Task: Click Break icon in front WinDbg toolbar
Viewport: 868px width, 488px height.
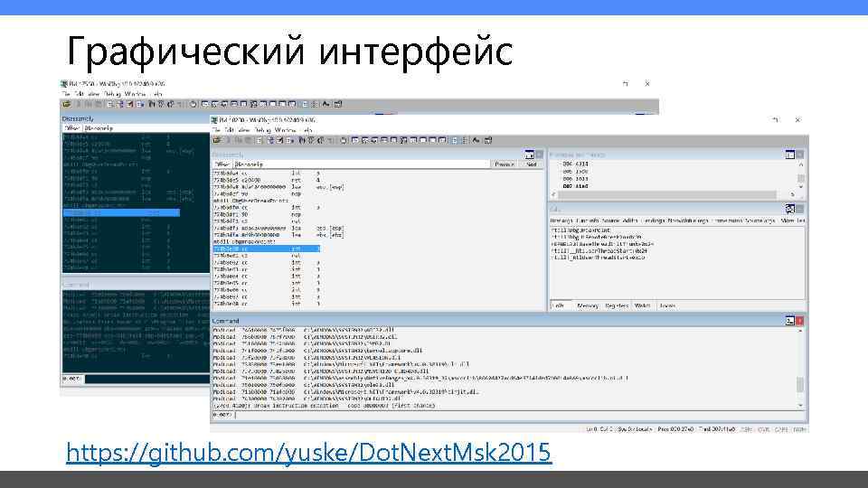Action: click(288, 141)
